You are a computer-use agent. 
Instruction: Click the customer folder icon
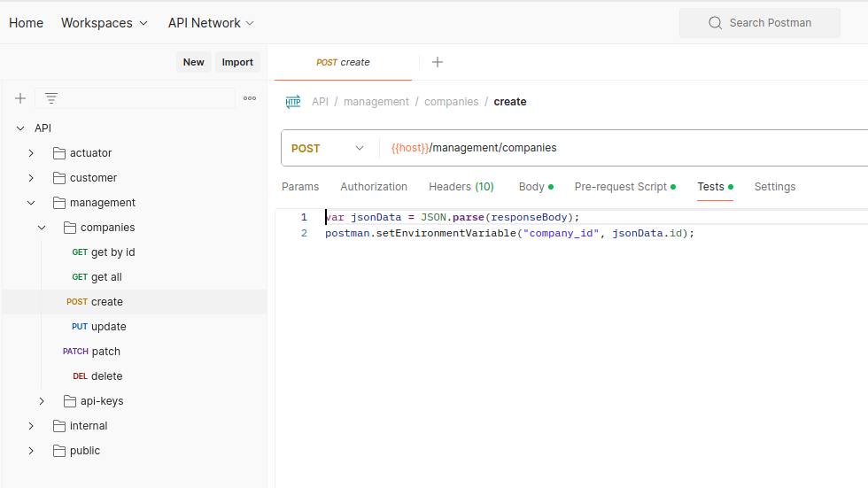pyautogui.click(x=59, y=178)
